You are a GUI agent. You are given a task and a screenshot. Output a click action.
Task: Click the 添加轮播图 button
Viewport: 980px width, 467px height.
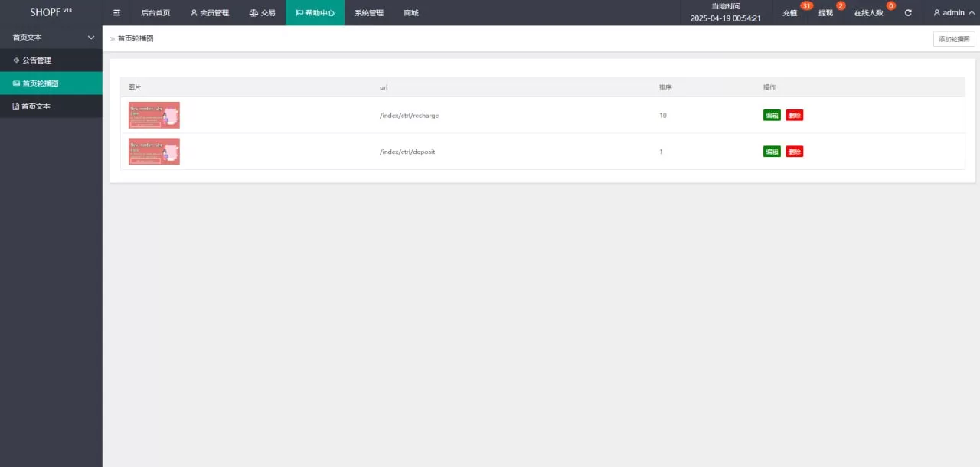953,39
